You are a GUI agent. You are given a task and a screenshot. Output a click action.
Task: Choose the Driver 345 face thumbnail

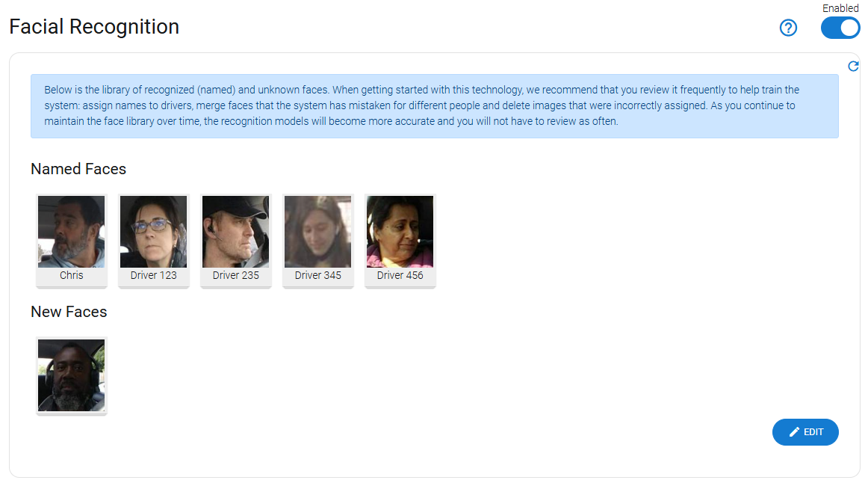pyautogui.click(x=318, y=232)
